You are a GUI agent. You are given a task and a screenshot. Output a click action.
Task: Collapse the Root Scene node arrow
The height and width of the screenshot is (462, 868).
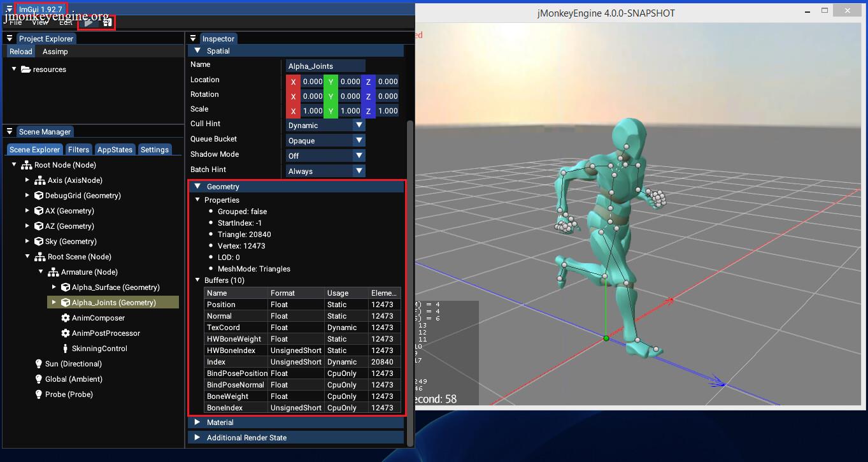(27, 257)
